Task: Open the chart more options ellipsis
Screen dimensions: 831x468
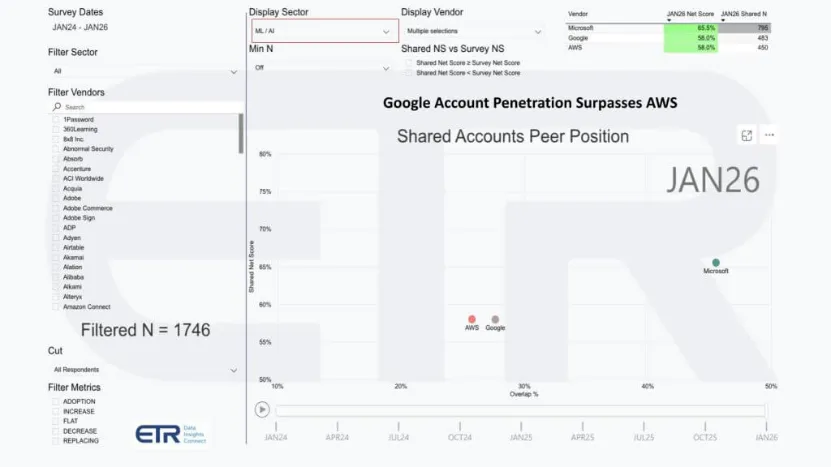Action: pos(770,135)
